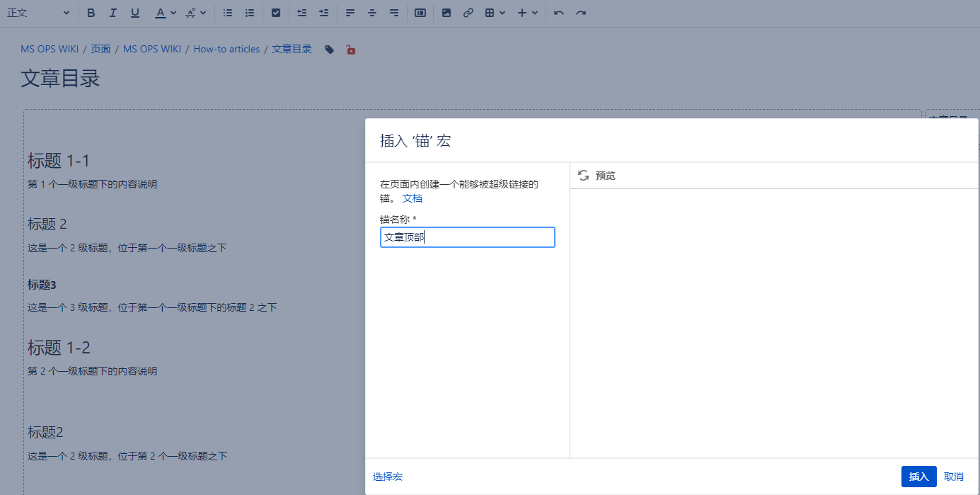Center align the text
980x495 pixels.
372,13
